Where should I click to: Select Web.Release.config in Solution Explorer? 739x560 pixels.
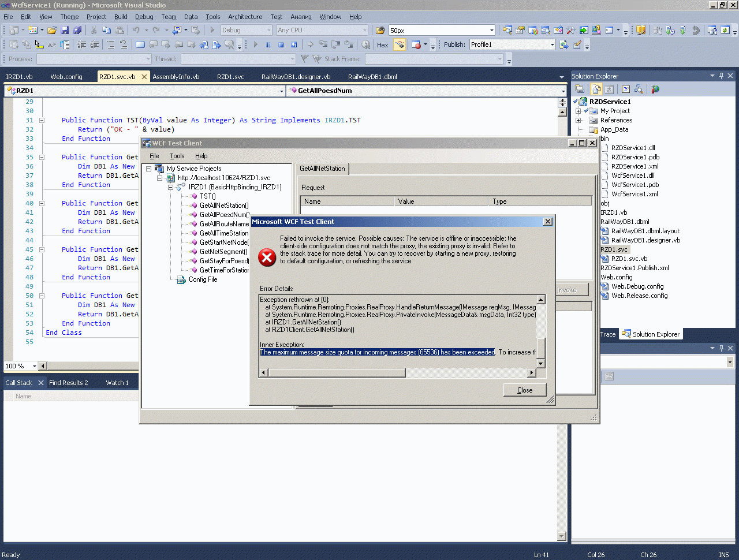(639, 296)
